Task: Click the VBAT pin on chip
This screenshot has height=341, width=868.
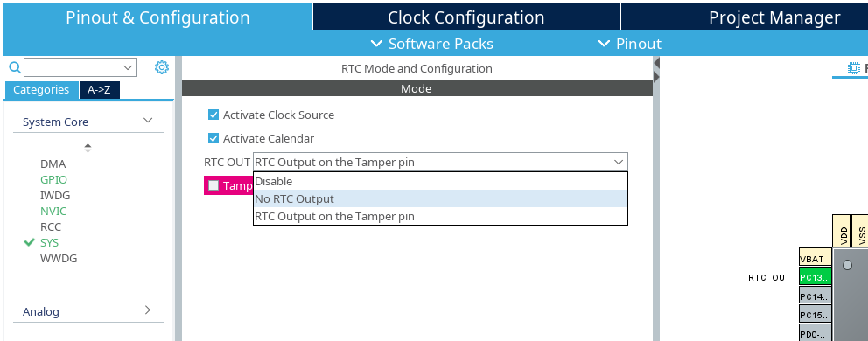Action: (x=815, y=259)
